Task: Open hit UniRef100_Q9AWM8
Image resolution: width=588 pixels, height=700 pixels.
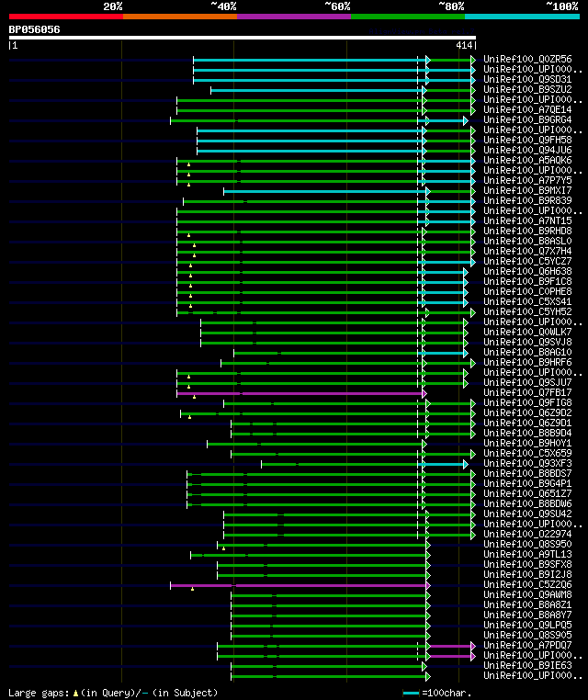Action: tap(527, 595)
